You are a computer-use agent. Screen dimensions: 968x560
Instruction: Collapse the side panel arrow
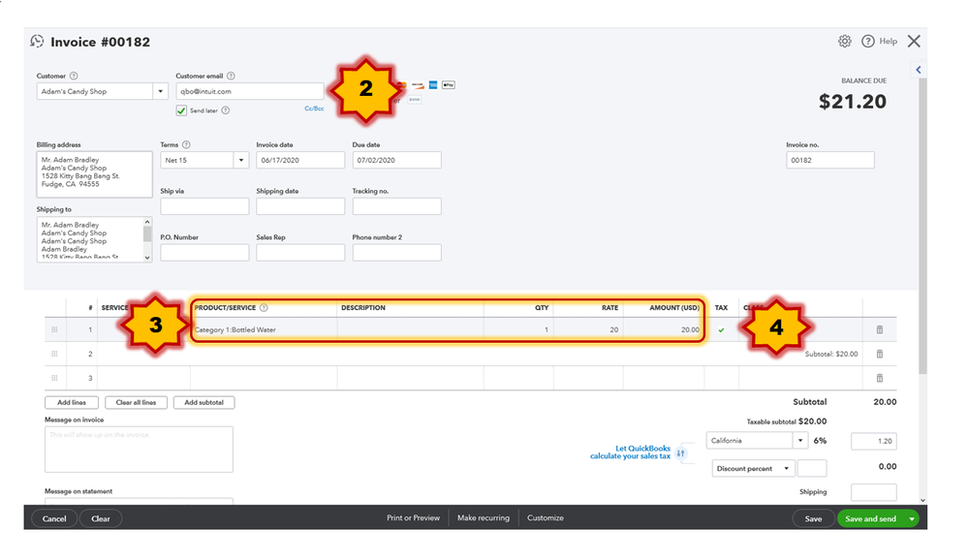919,70
